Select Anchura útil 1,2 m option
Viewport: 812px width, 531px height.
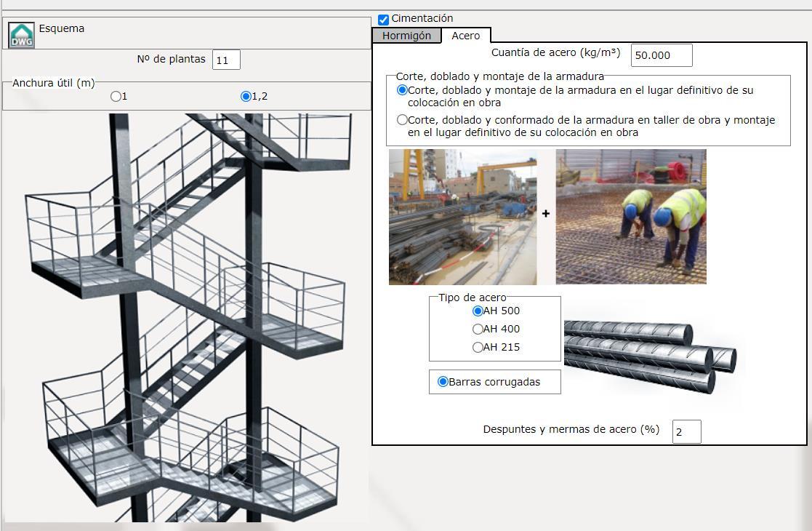coord(246,96)
